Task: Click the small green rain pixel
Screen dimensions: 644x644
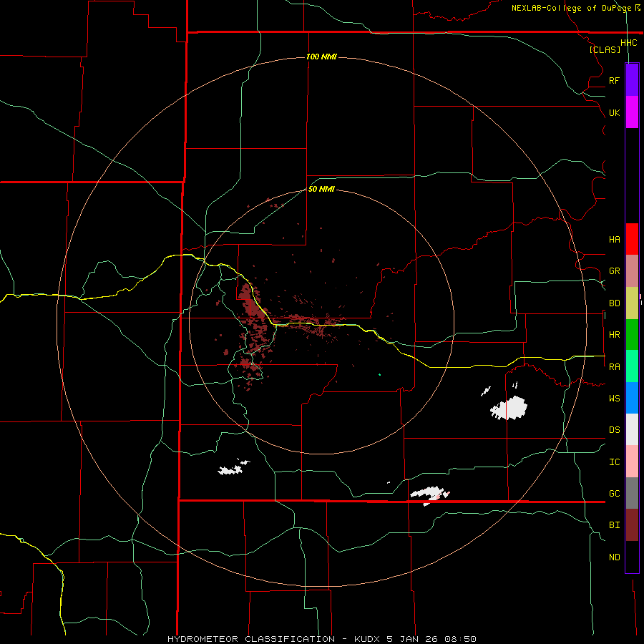Action: point(379,374)
